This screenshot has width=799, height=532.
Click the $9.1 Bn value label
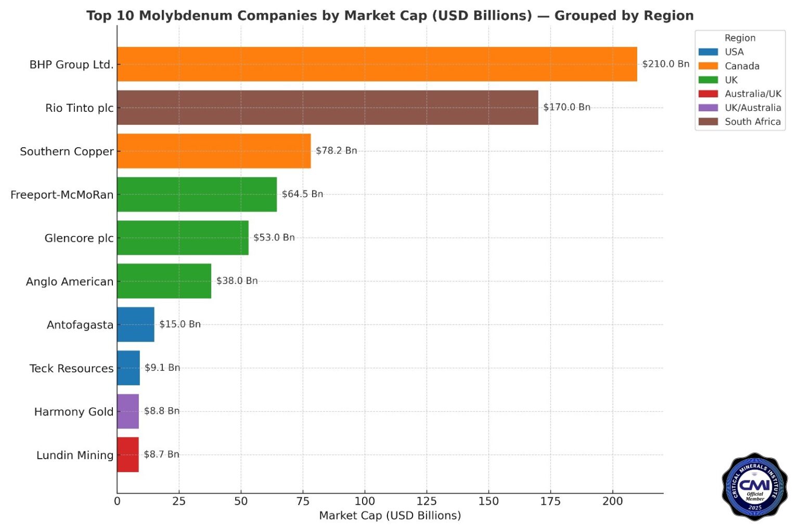163,368
